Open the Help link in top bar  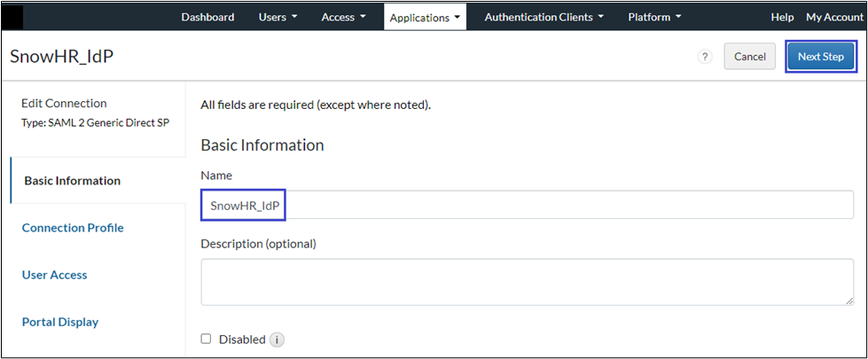782,17
